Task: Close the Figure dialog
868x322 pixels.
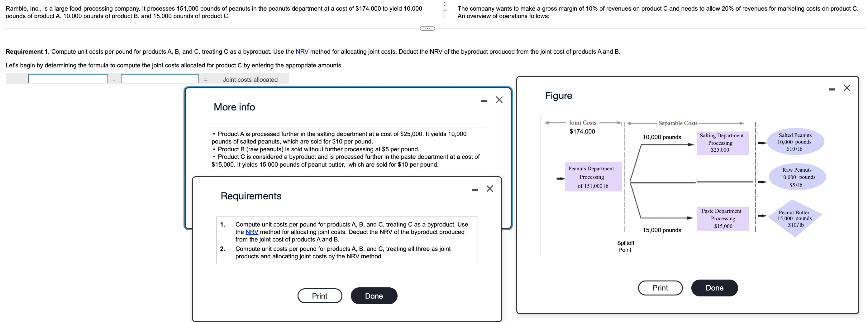Action: [x=847, y=88]
